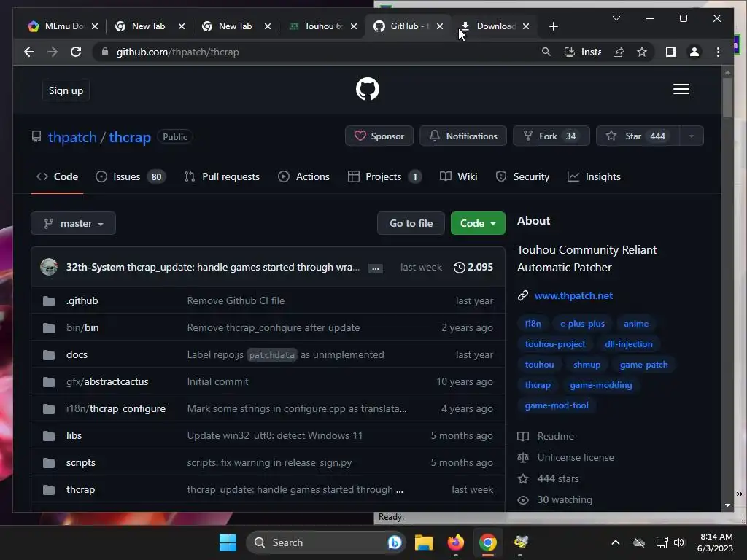Select the dll-injection topic tag
Viewport: 747px width, 560px height.
pos(629,344)
